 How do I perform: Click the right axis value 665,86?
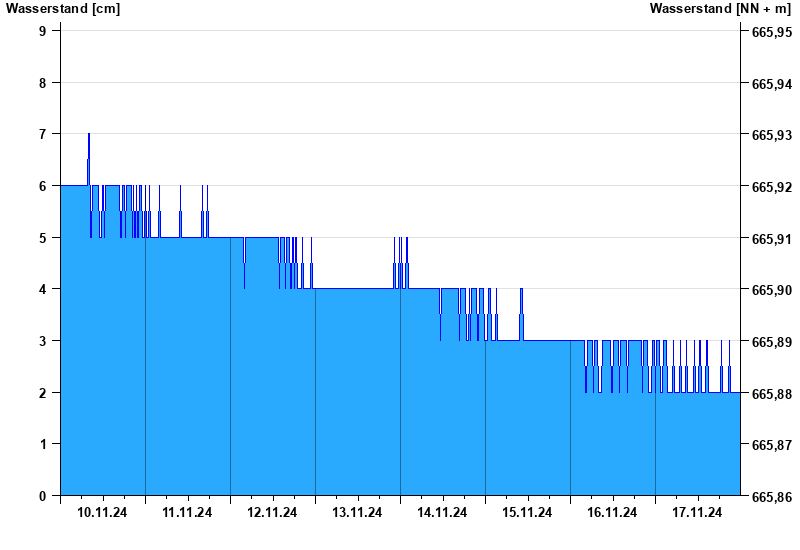coord(771,497)
